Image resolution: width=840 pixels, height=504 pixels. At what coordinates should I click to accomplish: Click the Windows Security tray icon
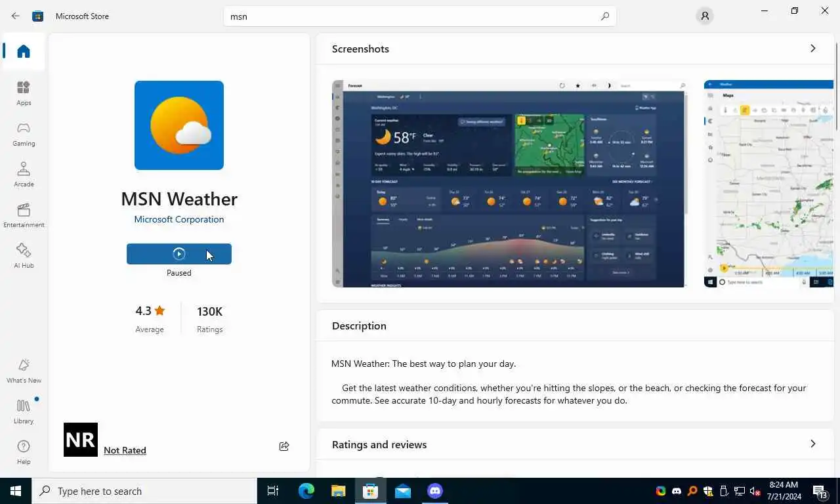[708, 491]
